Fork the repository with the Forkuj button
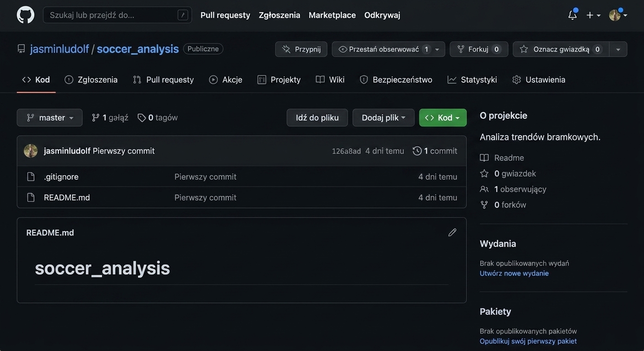 point(479,49)
